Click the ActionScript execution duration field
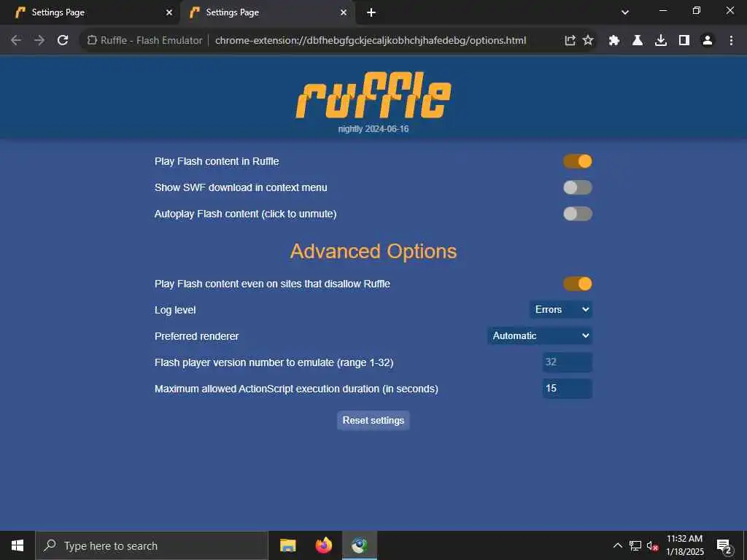The width and height of the screenshot is (747, 560). 568,388
